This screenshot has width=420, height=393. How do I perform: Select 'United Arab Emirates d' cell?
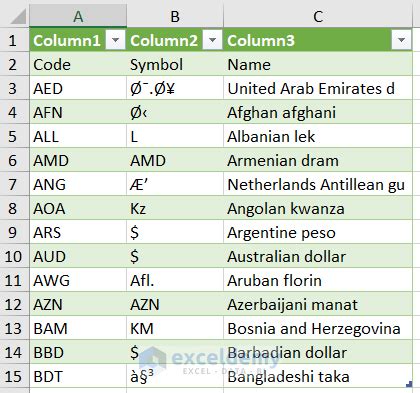pos(318,88)
